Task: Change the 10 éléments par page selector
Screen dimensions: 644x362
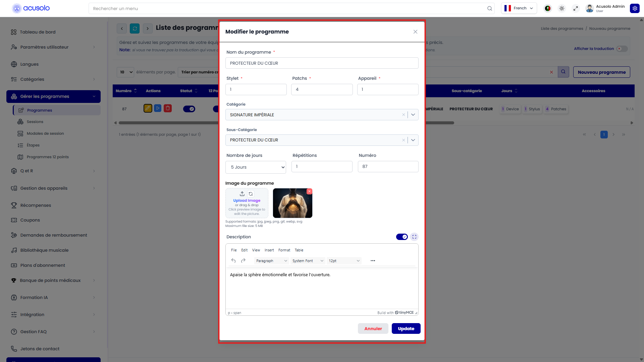Action: [x=125, y=72]
